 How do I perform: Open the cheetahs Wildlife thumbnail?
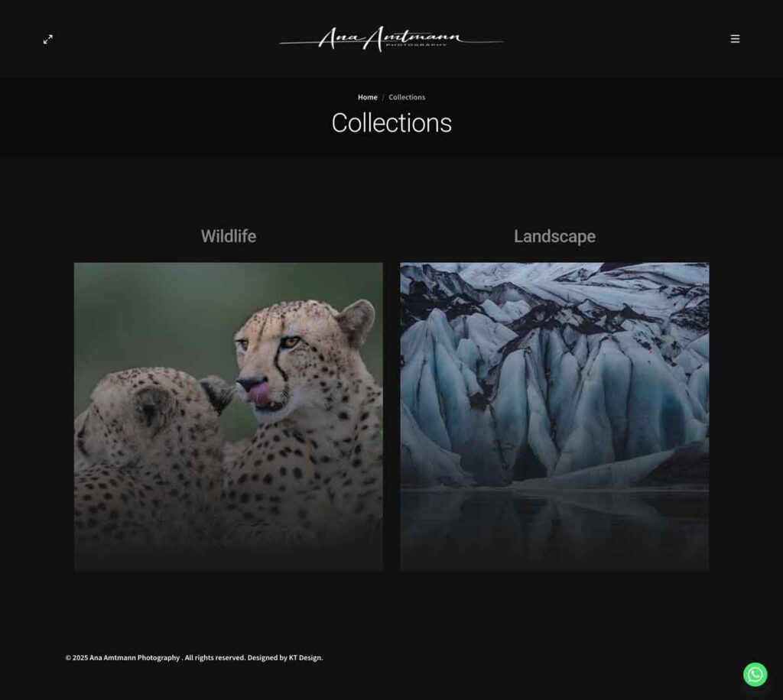pos(229,417)
